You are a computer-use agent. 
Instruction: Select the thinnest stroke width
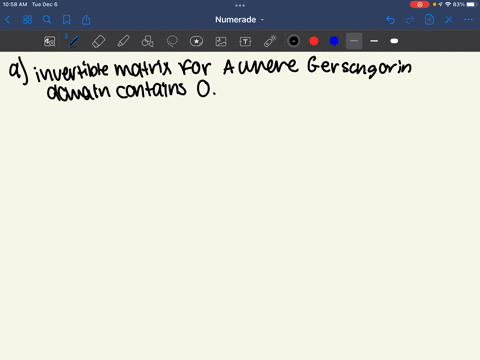pos(354,41)
